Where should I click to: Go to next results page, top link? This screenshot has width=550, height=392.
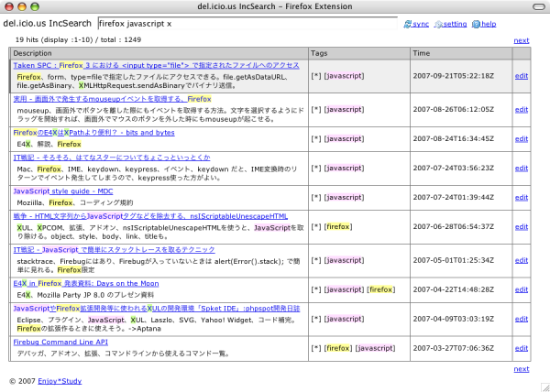522,40
